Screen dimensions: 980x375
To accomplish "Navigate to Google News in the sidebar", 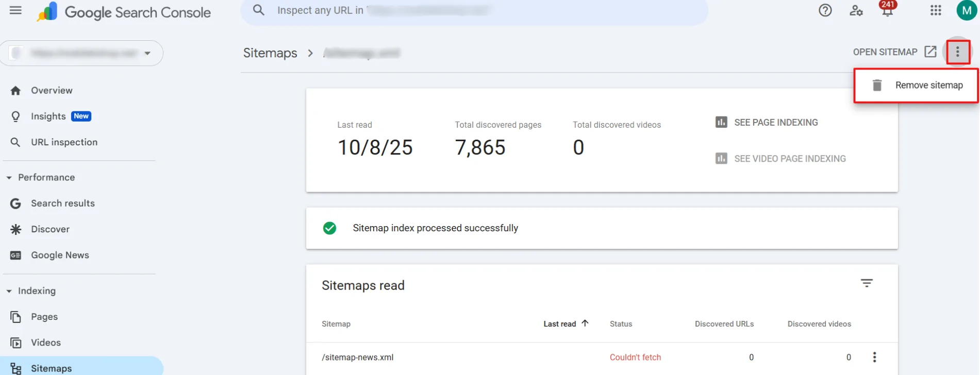I will 60,254.
